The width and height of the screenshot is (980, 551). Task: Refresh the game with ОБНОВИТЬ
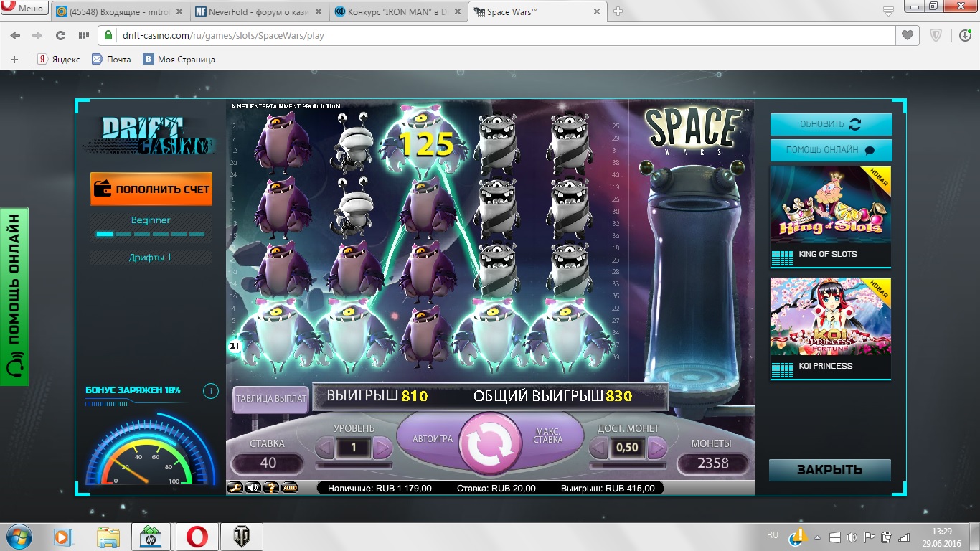[831, 124]
